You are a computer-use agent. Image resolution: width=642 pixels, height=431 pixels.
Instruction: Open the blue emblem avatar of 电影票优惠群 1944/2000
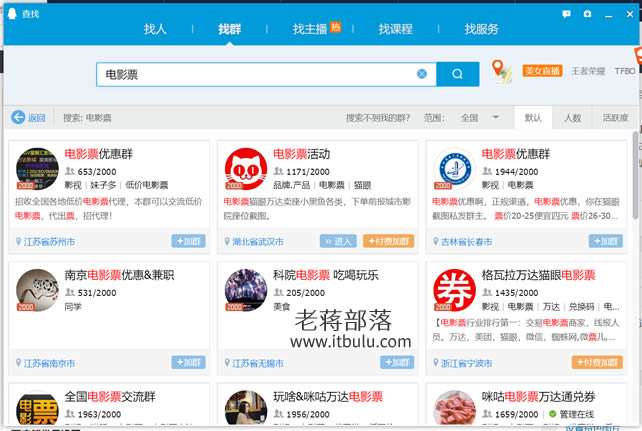pyautogui.click(x=454, y=169)
